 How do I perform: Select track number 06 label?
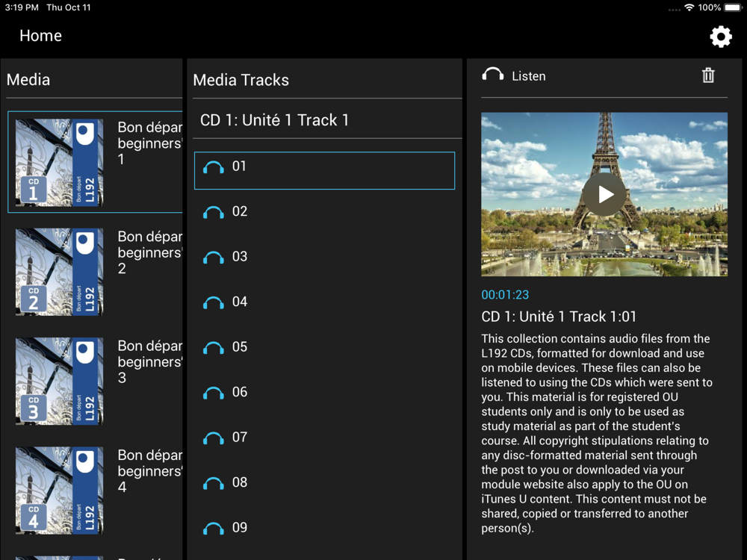240,393
